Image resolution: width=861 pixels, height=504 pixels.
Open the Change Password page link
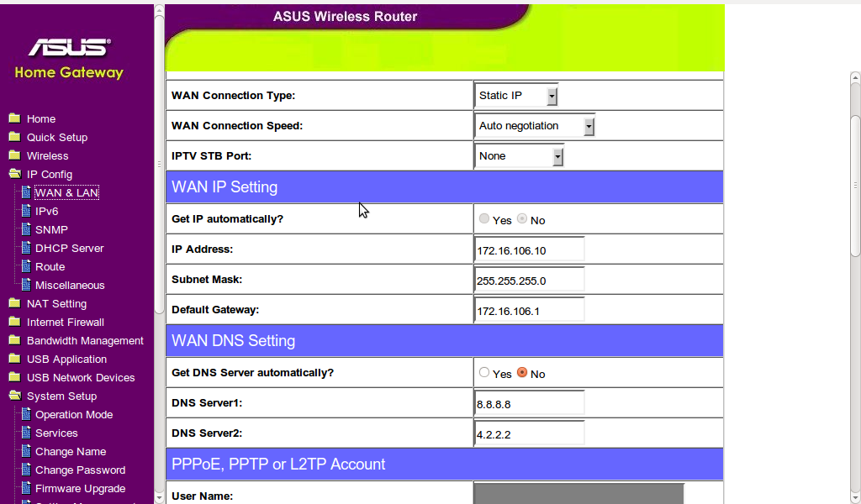(80, 470)
